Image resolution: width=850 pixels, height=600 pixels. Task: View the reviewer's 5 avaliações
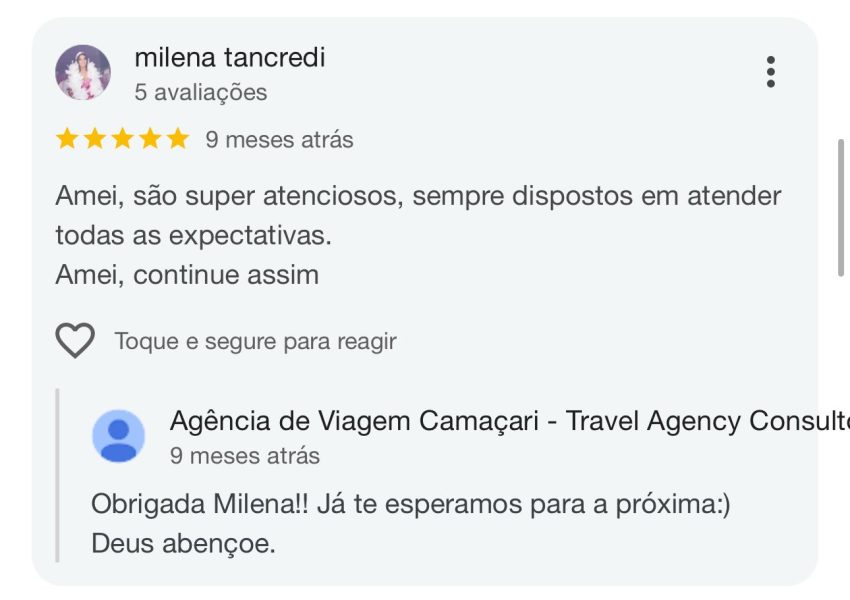tap(201, 92)
